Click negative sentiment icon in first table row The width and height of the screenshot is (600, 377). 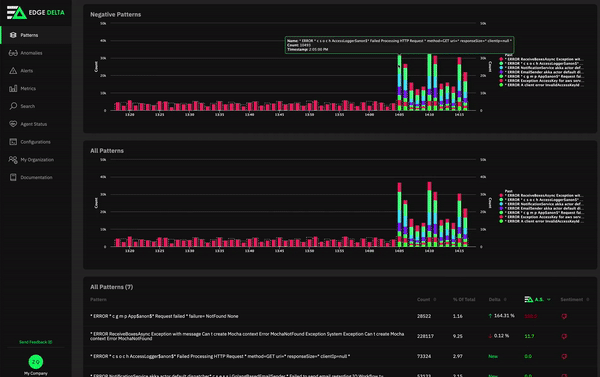click(564, 316)
